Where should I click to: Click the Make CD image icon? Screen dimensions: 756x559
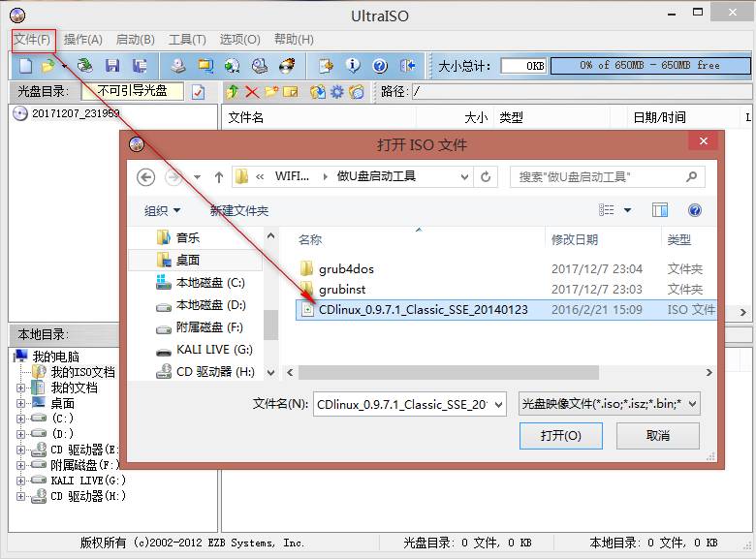tap(178, 66)
